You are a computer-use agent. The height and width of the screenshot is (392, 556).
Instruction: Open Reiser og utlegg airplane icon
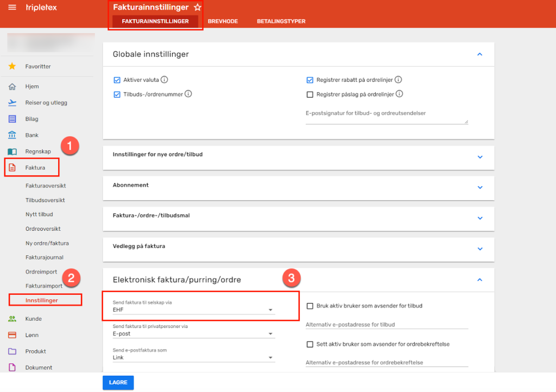12,103
